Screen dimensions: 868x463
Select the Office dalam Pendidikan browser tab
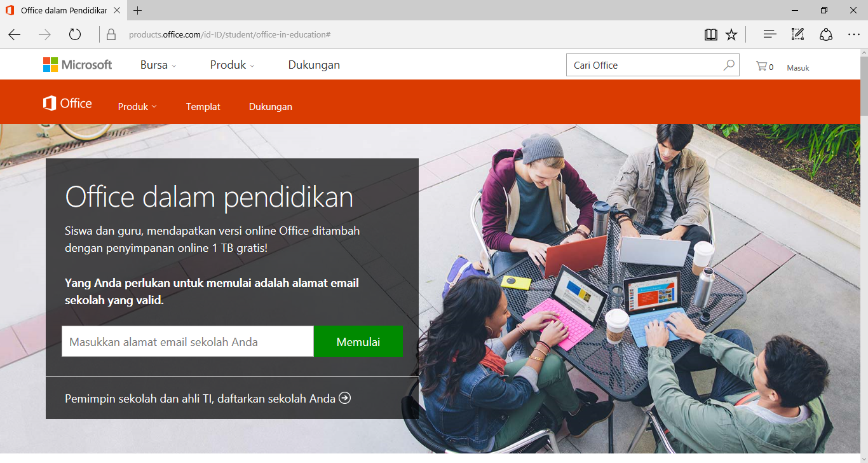tap(63, 10)
